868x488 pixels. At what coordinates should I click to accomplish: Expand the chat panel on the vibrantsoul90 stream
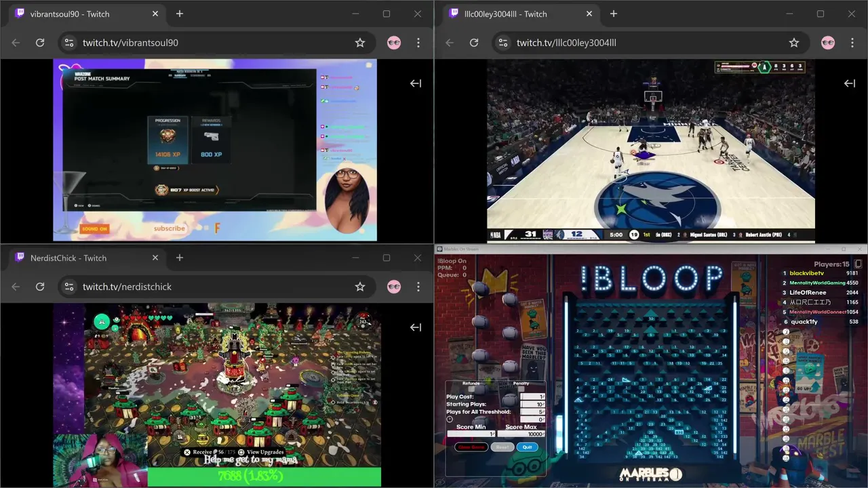coord(416,83)
